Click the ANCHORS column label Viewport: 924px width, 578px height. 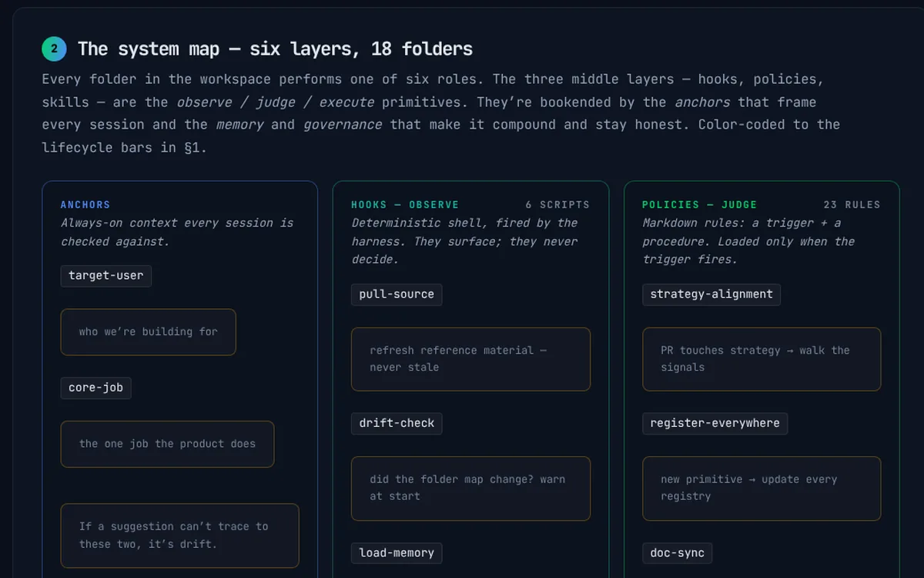85,205
